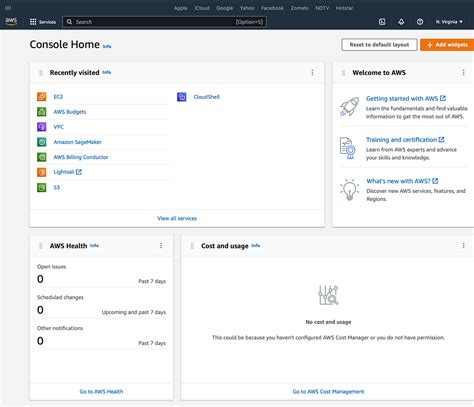
Task: Click Info link beside Recently visited
Action: [x=107, y=72]
